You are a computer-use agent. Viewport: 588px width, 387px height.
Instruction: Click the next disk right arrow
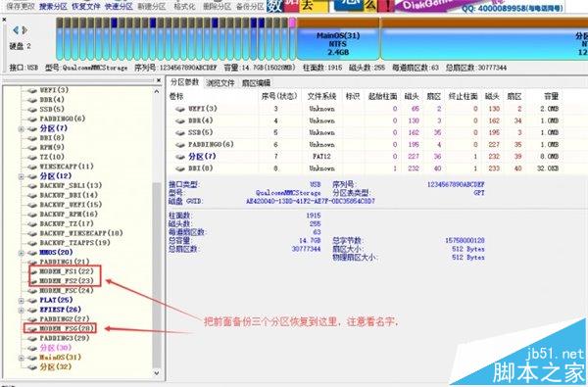(24, 29)
